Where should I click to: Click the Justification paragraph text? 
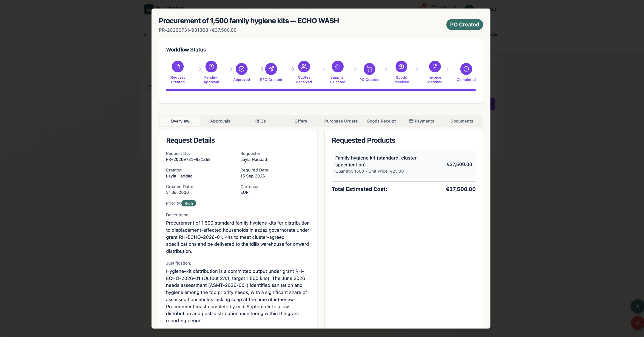[236, 296]
